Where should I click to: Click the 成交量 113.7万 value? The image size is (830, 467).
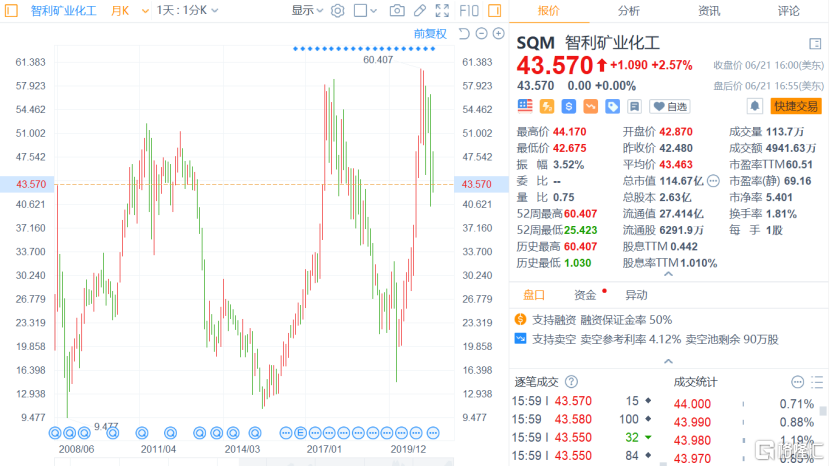click(x=786, y=132)
